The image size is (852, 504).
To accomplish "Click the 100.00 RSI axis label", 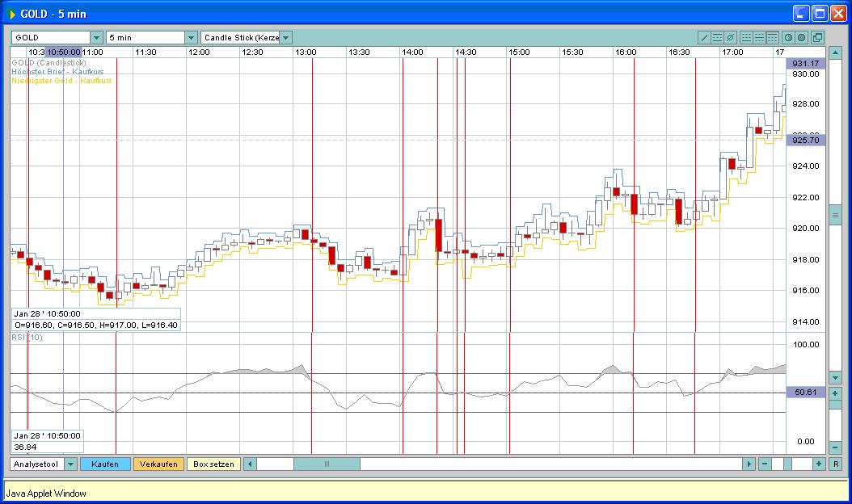I will tap(806, 344).
